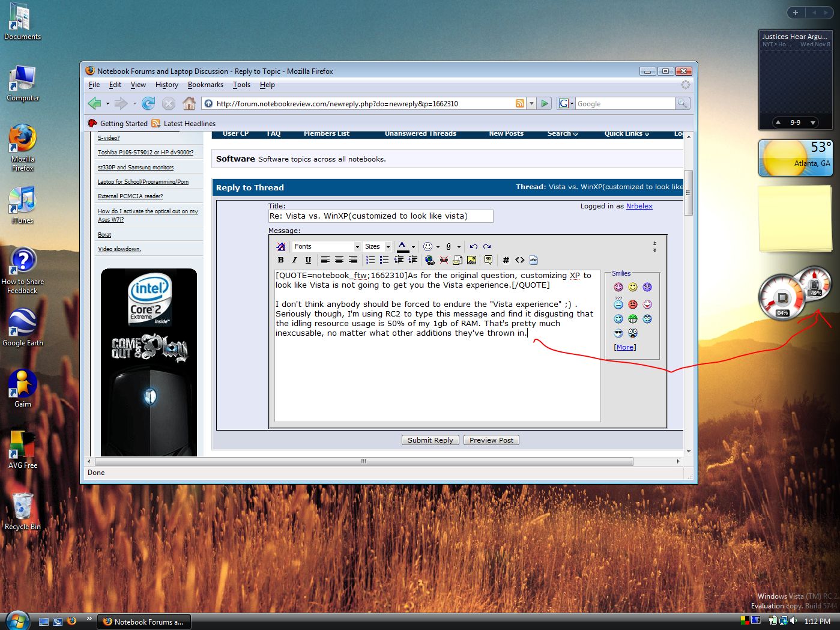Reload the current page
The image size is (840, 630).
[x=148, y=103]
